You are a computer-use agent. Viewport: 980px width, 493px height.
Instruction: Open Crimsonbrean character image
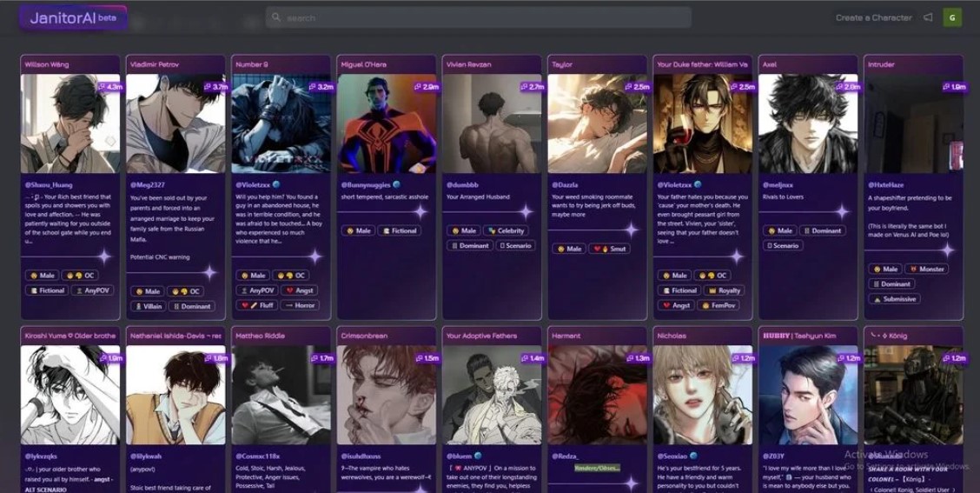point(387,395)
